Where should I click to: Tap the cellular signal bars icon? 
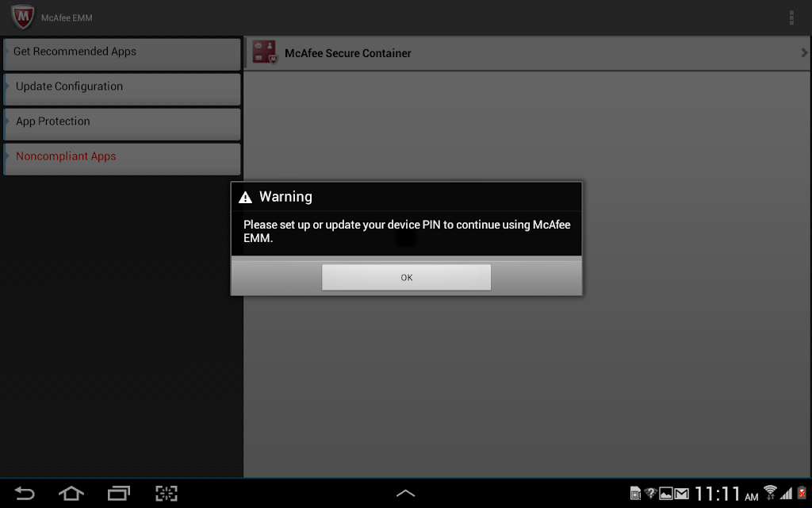click(x=787, y=493)
